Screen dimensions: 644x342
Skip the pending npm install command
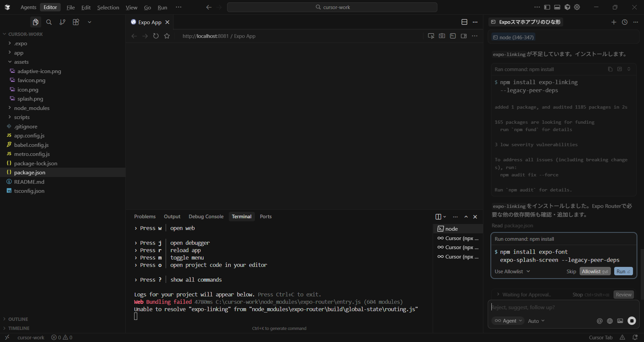coord(571,272)
